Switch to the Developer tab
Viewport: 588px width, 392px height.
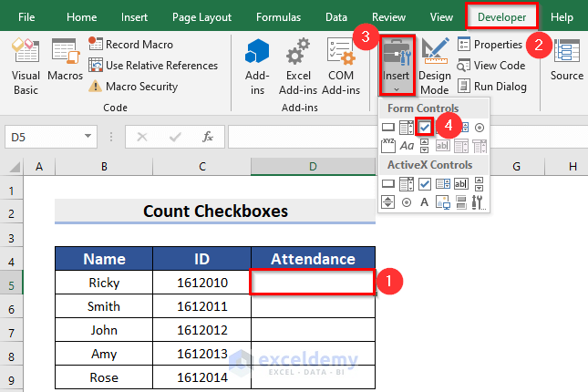click(x=501, y=17)
